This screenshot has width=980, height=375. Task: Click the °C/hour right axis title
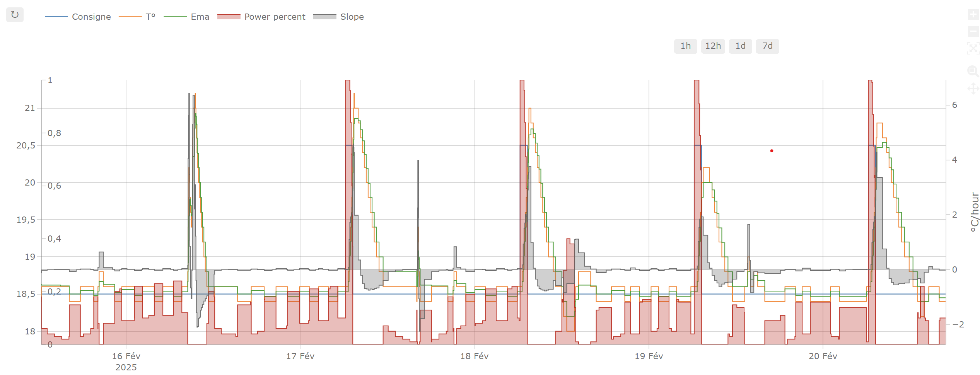coord(975,212)
